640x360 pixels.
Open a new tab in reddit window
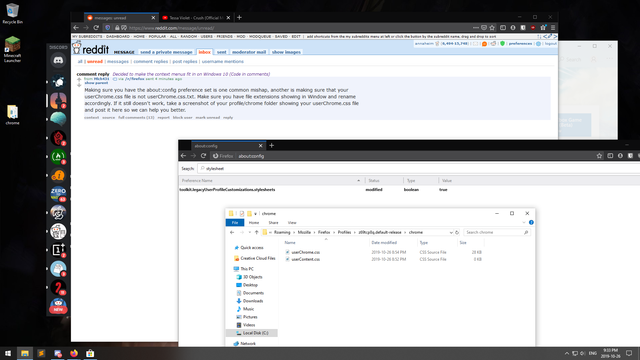click(239, 18)
